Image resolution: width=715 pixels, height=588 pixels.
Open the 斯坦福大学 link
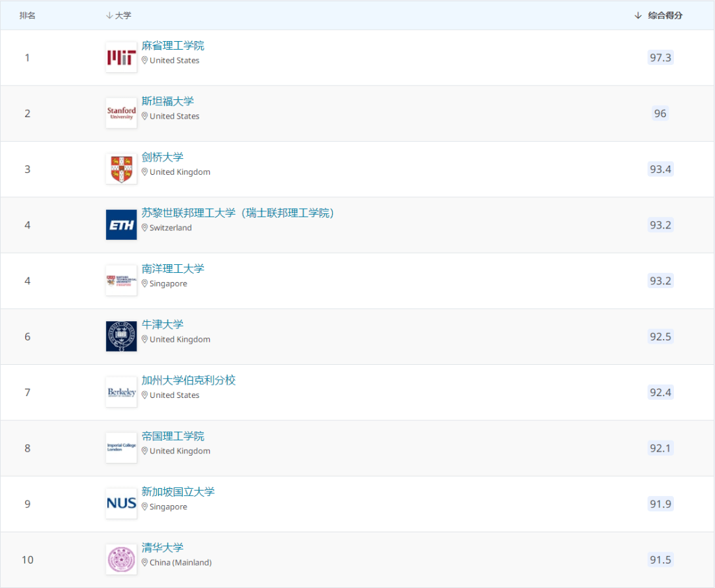click(167, 101)
